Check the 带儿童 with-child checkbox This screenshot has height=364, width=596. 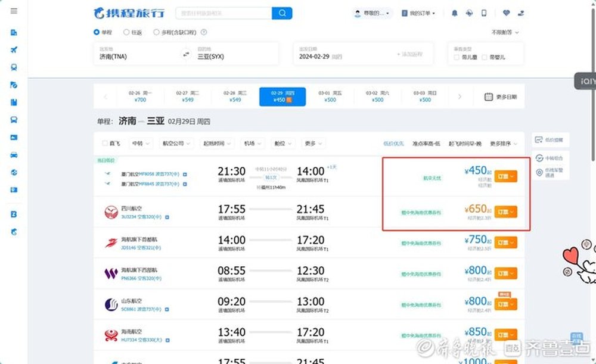pos(457,57)
